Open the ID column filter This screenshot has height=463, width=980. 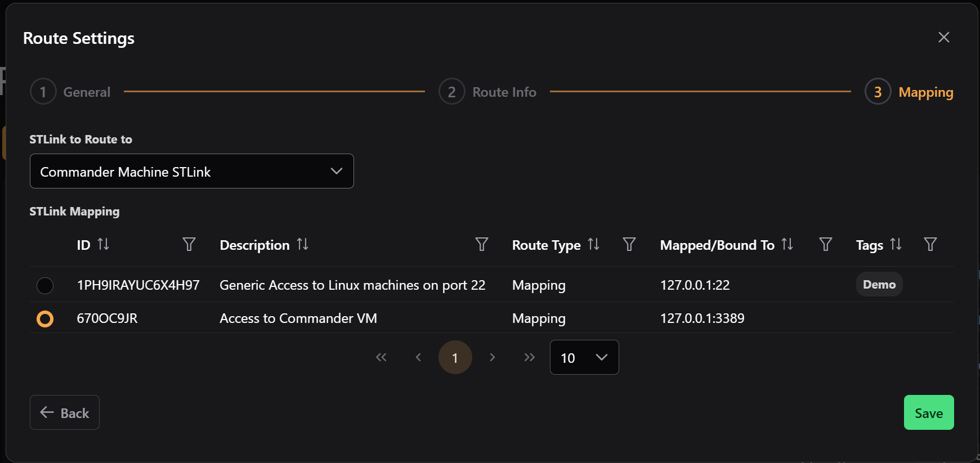point(189,244)
